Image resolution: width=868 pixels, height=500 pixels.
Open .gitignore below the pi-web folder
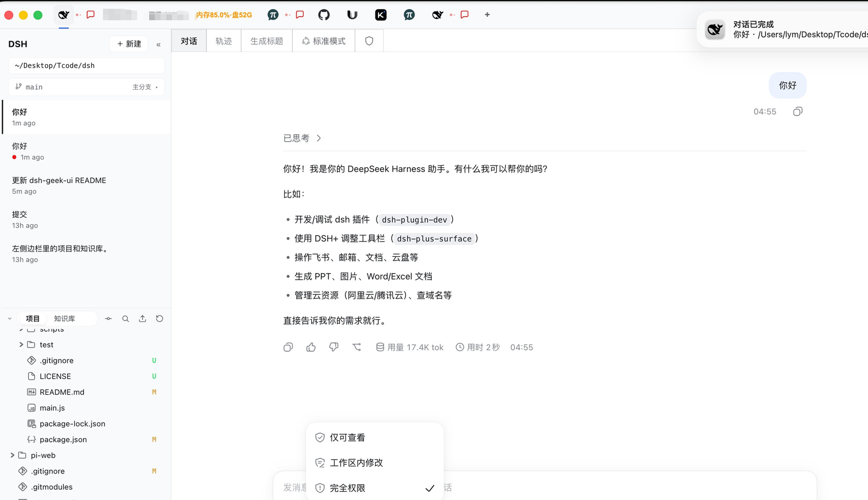[x=48, y=471]
